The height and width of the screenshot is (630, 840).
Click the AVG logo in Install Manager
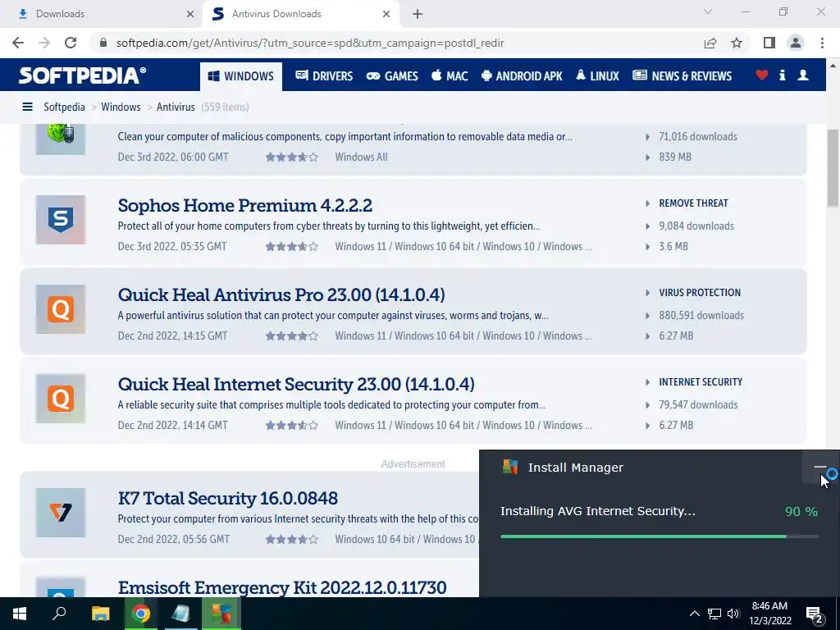point(510,467)
